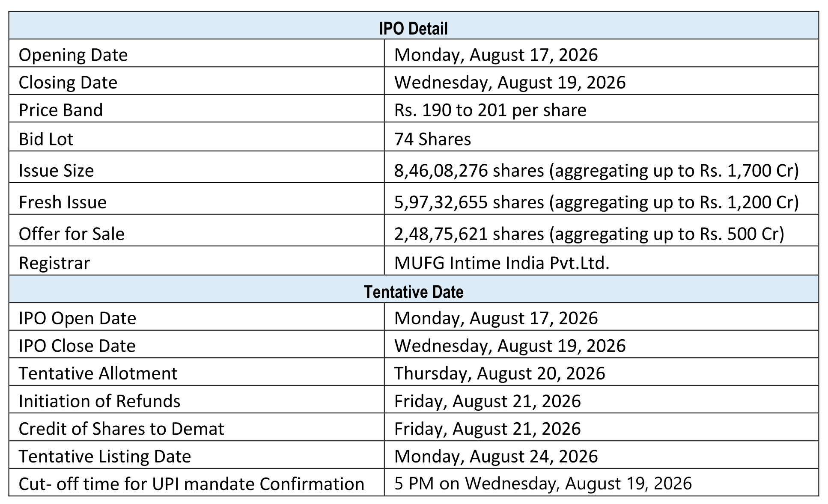Select the Bid Lot 74 Shares cell
This screenshot has width=828, height=504.
click(601, 137)
